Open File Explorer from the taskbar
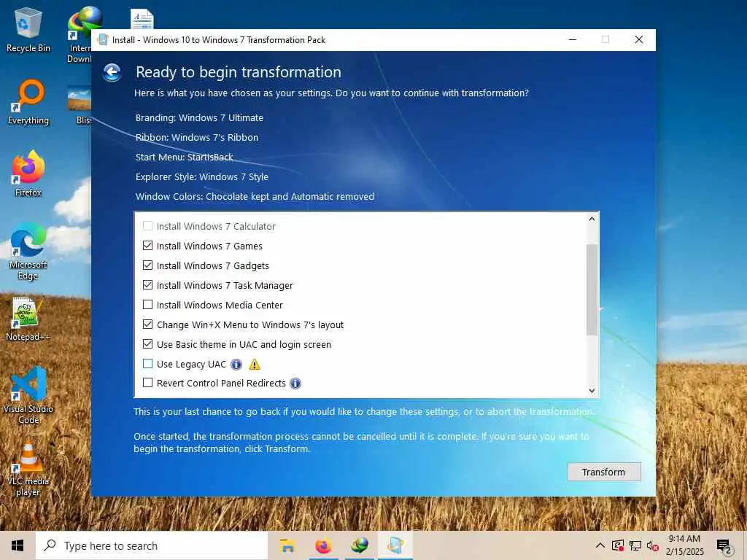This screenshot has width=747, height=560. (287, 545)
